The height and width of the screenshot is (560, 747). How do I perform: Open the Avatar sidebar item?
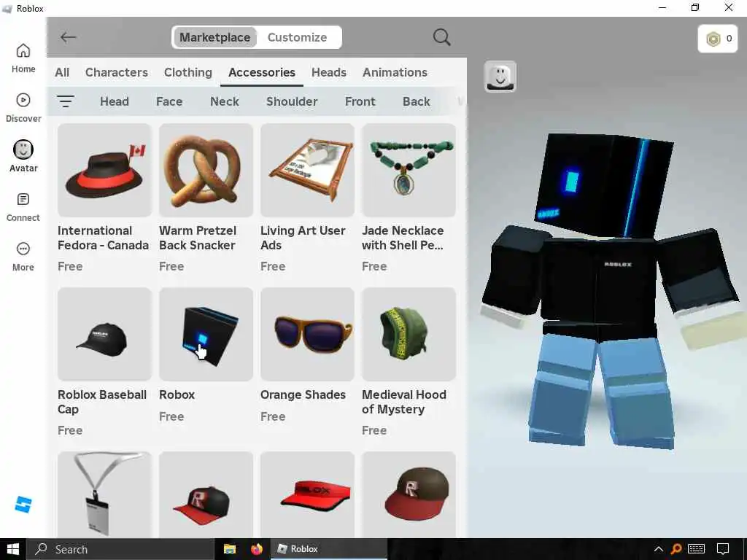[23, 157]
